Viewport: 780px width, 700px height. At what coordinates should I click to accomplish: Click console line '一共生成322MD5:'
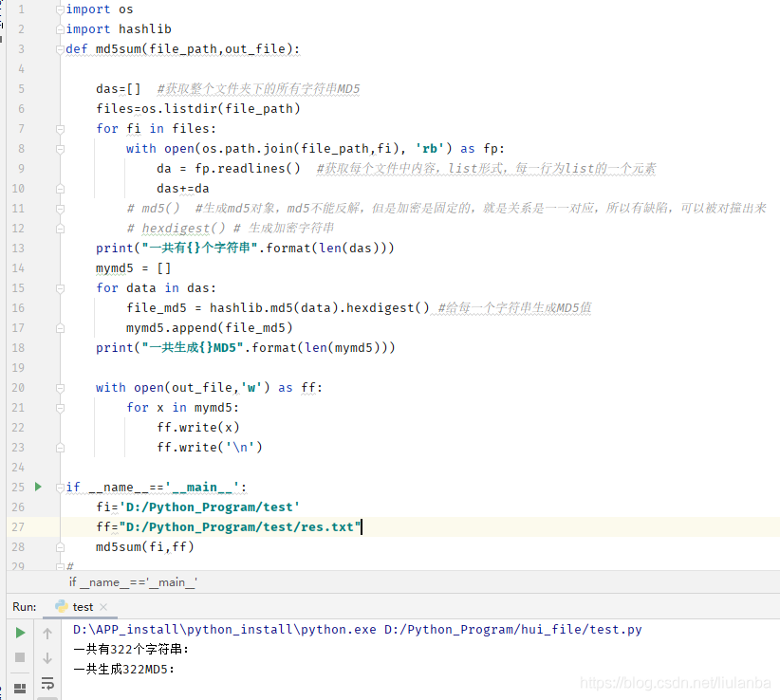[124, 670]
